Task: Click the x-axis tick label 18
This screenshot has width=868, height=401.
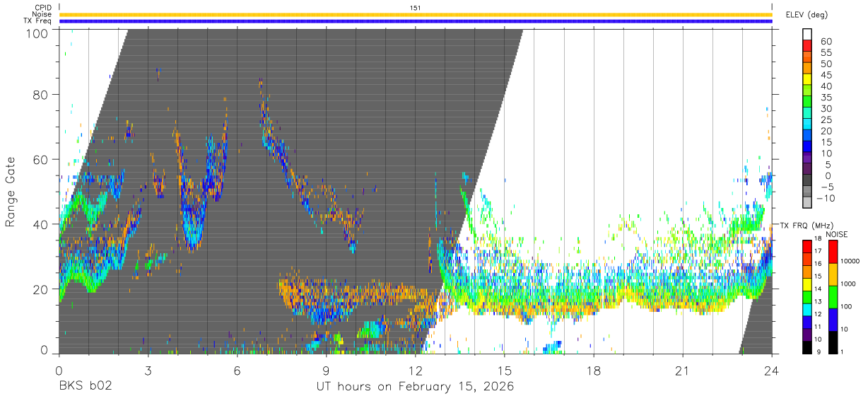Action: point(594,370)
